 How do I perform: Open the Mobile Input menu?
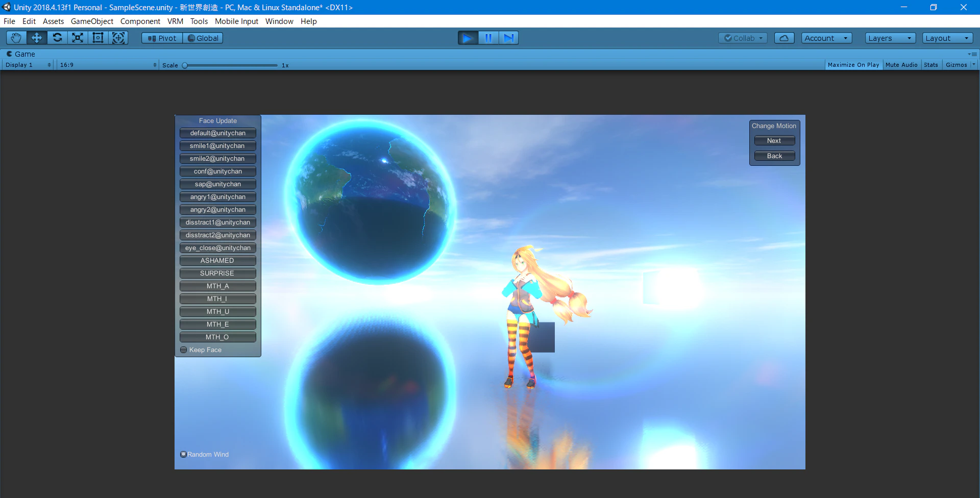[236, 21]
